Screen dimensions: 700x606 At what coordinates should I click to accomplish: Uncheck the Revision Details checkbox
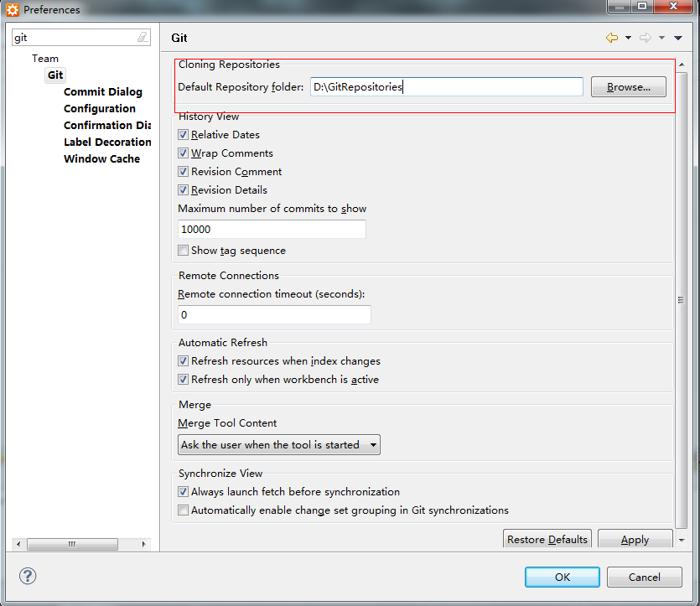coord(183,189)
